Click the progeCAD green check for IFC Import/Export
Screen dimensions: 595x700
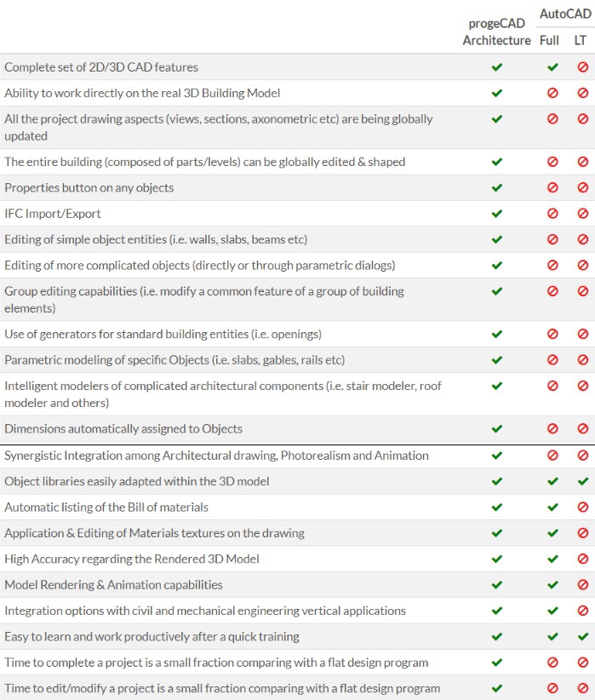click(497, 214)
